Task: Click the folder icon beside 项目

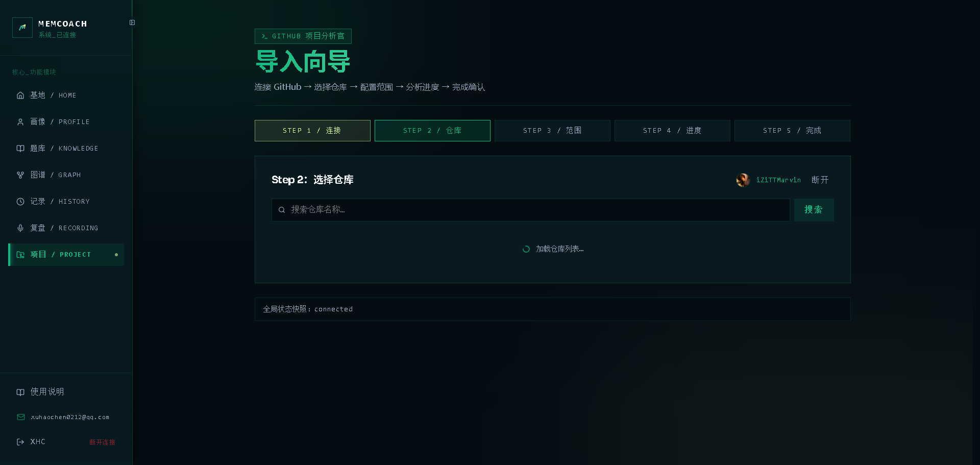Action: click(20, 255)
